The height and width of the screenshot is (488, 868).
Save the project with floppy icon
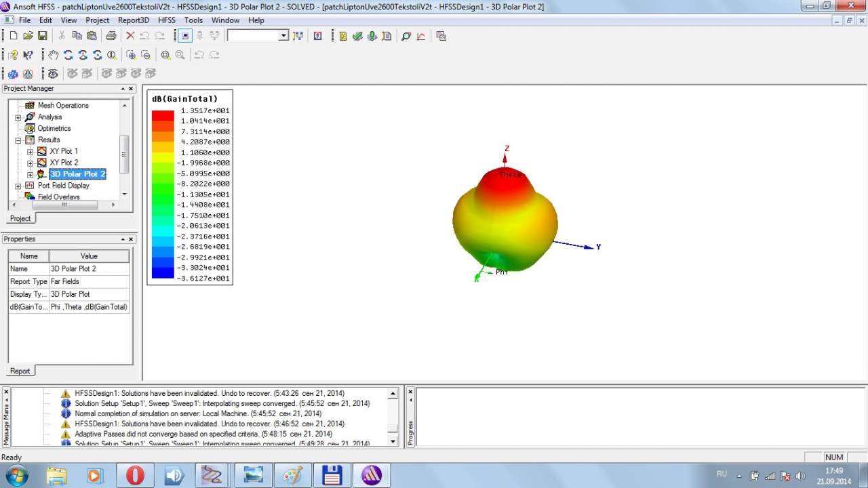click(42, 36)
